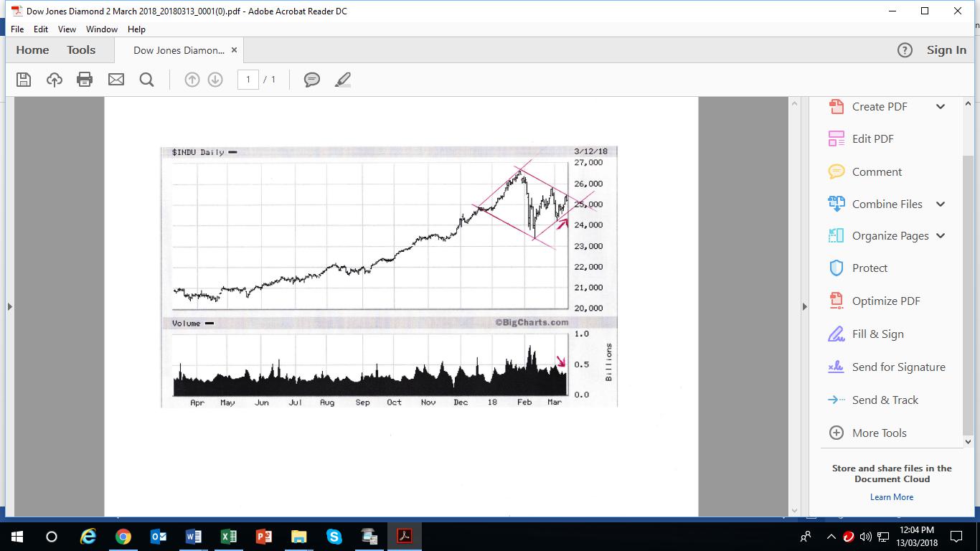Collapse the right tools pane arrow
Screen dimensions: 980x551
pyautogui.click(x=804, y=306)
